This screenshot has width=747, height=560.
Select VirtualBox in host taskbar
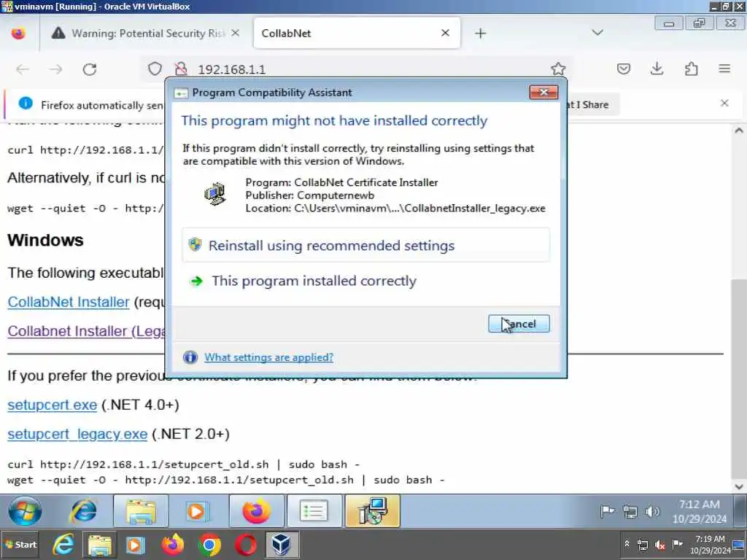click(282, 545)
